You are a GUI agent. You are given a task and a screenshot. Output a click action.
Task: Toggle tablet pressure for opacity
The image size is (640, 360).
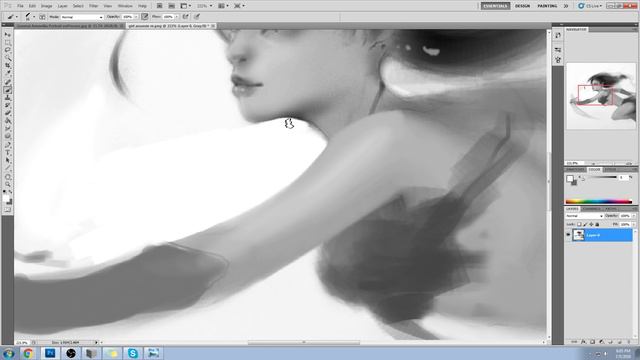coord(144,17)
